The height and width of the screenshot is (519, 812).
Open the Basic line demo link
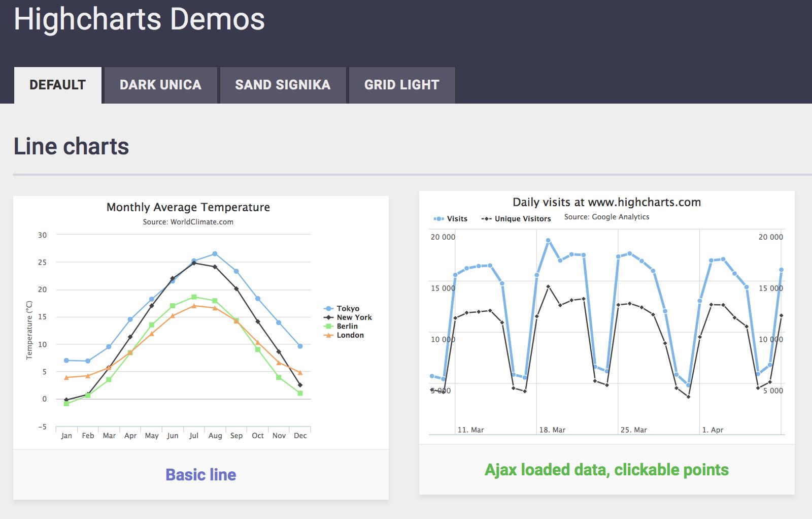click(201, 475)
